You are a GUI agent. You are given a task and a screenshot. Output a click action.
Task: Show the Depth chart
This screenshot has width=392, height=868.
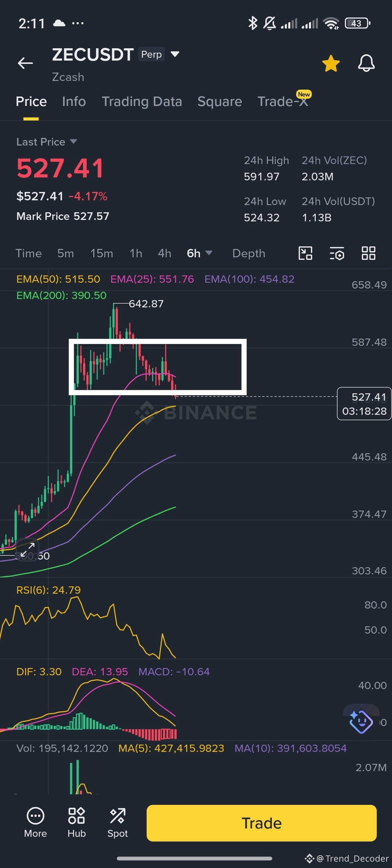click(249, 253)
